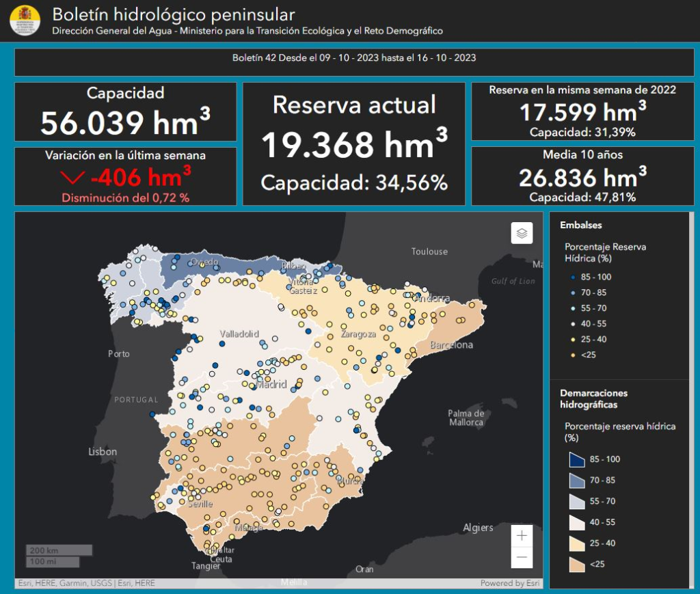
Task: Click the Capacidad: 31,39% text
Action: coord(582,132)
